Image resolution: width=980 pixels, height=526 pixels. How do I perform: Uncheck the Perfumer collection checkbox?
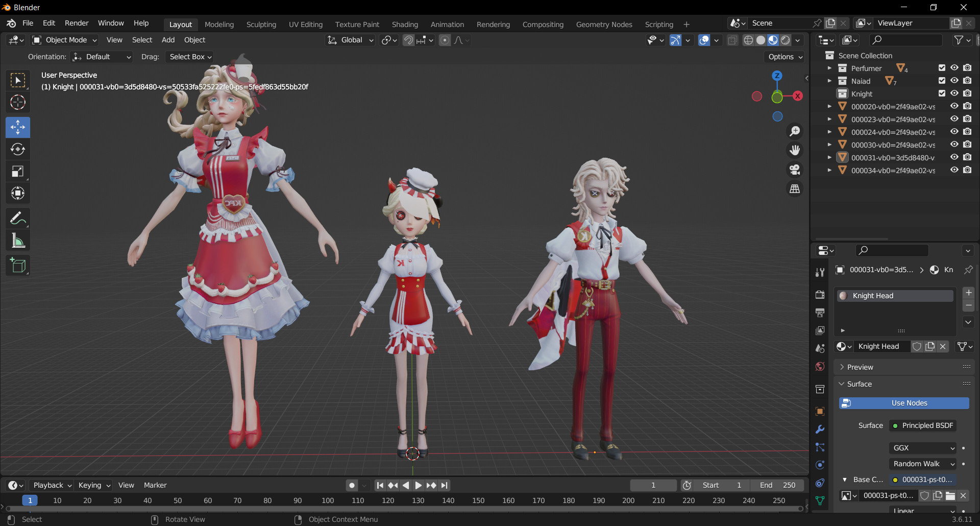(x=941, y=67)
